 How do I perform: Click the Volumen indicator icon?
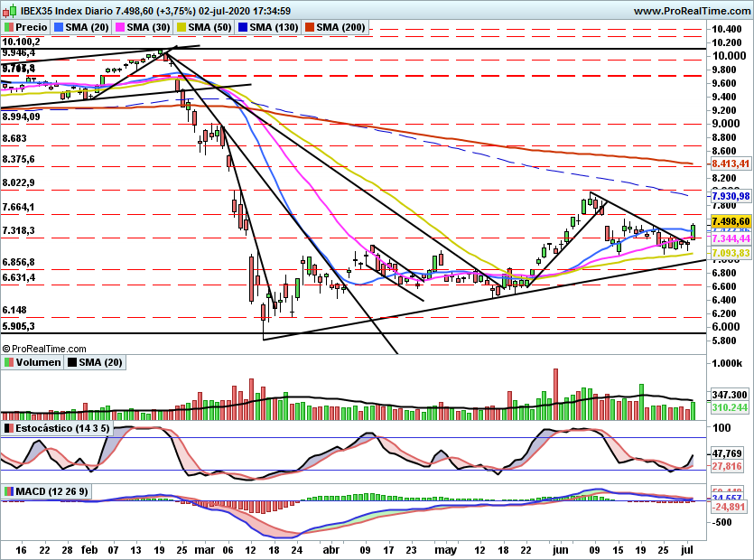tap(7, 363)
